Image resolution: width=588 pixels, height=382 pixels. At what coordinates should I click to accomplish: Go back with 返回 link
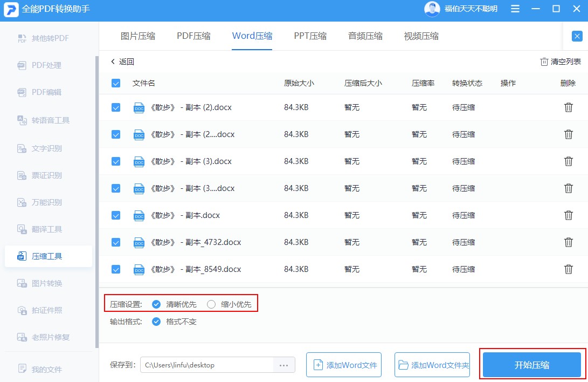[x=123, y=62]
